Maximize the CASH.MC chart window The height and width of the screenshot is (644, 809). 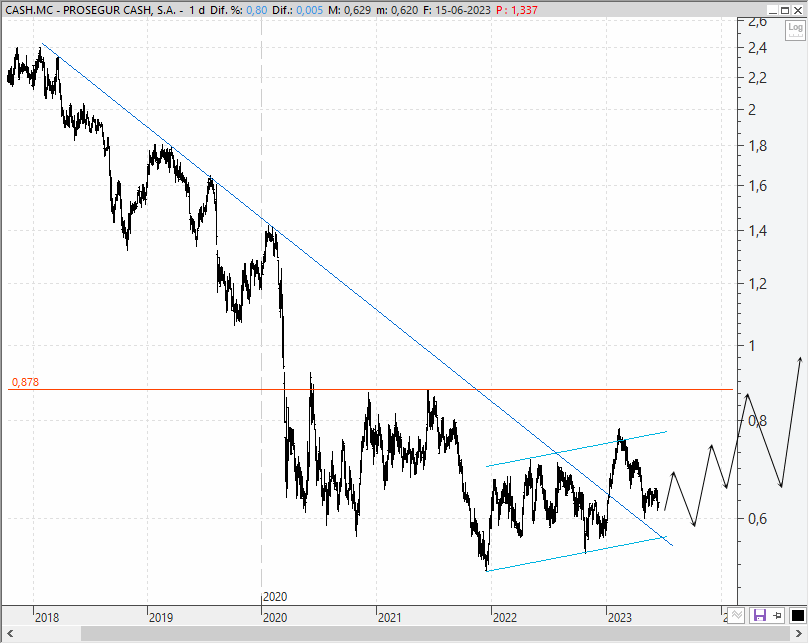coord(784,10)
